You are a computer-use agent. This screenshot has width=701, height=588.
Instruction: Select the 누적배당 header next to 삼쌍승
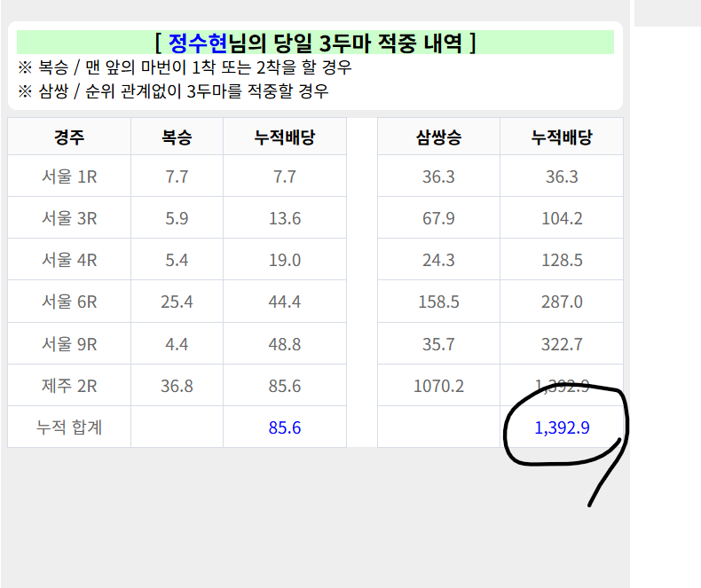click(x=562, y=137)
